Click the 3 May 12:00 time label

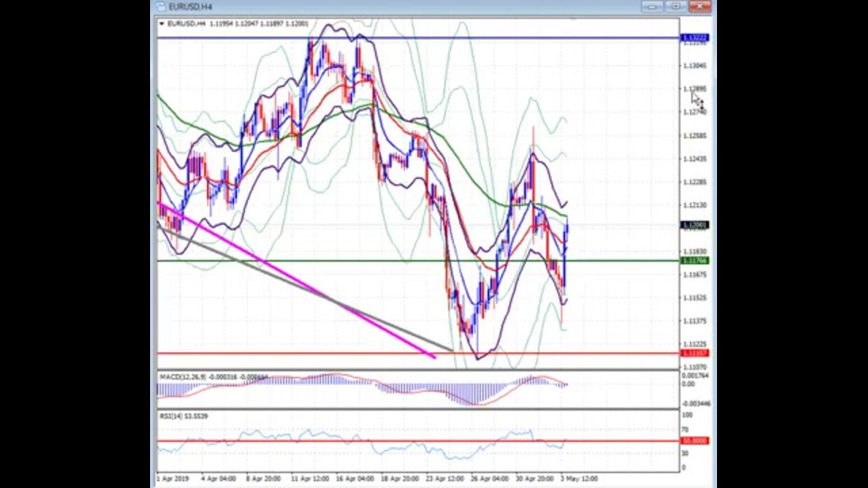click(x=579, y=479)
